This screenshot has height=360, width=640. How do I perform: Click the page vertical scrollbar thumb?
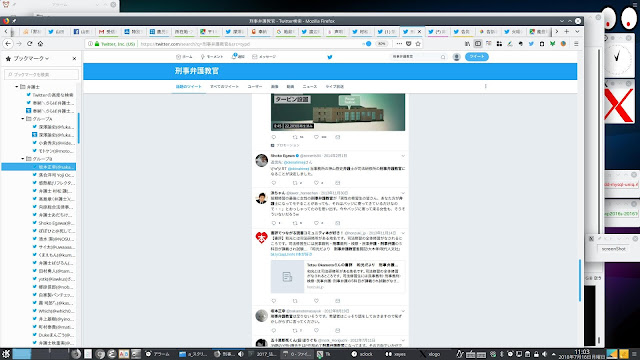pyautogui.click(x=580, y=280)
